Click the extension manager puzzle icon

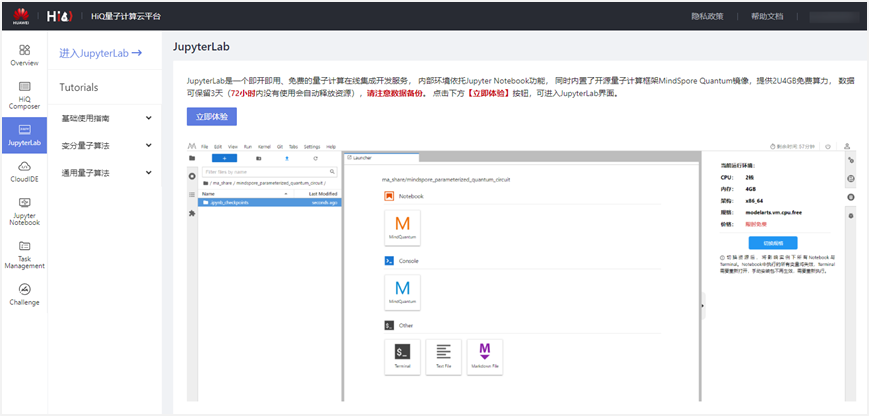[x=192, y=213]
